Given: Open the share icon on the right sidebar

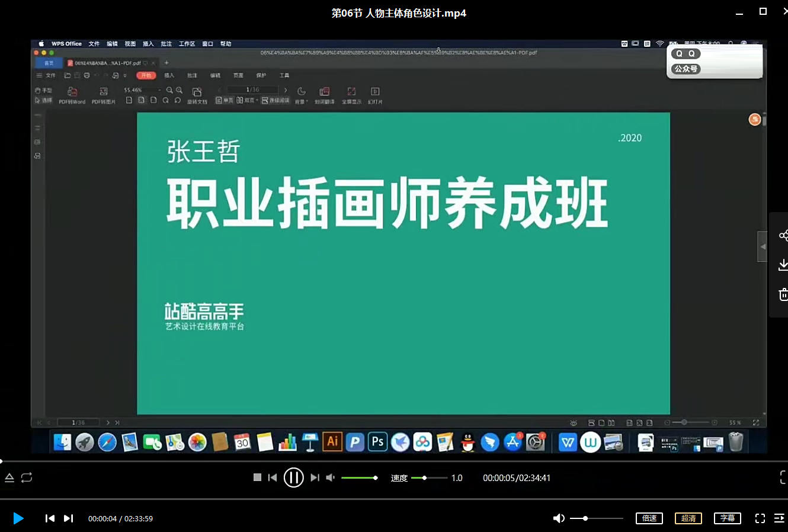Looking at the screenshot, I should 783,236.
